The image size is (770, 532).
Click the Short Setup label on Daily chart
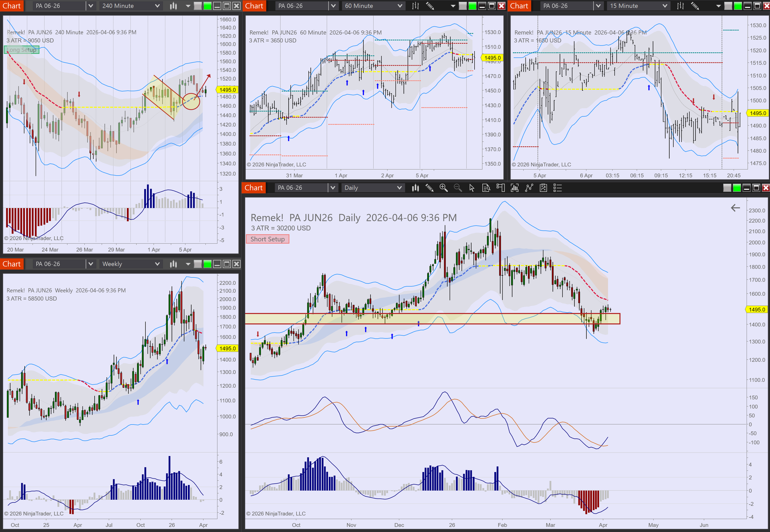[268, 239]
